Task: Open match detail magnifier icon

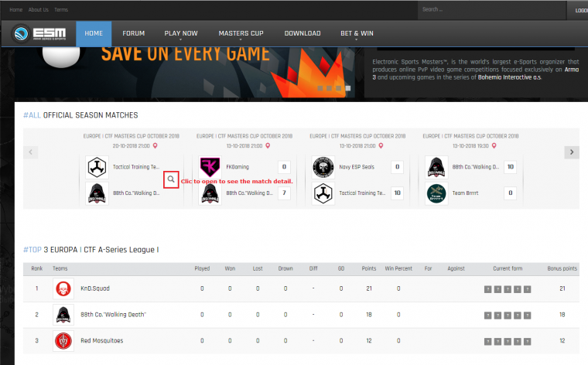Action: click(x=171, y=179)
